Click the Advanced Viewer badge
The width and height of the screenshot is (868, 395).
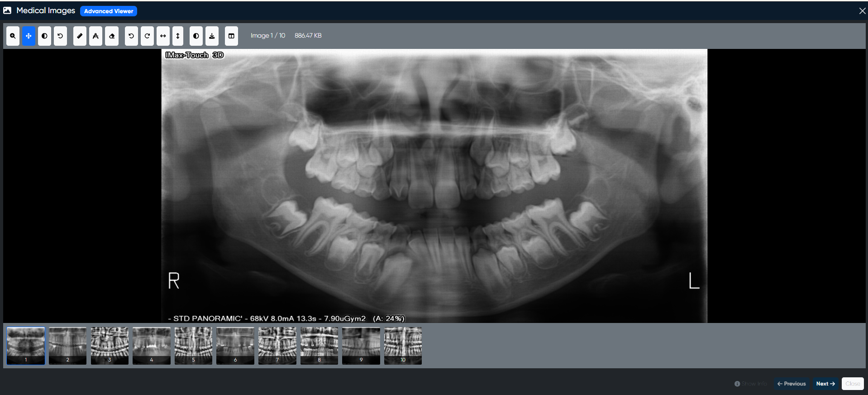coord(109,11)
